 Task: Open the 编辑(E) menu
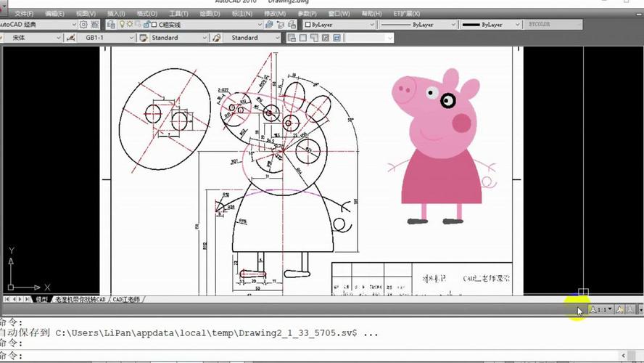54,14
